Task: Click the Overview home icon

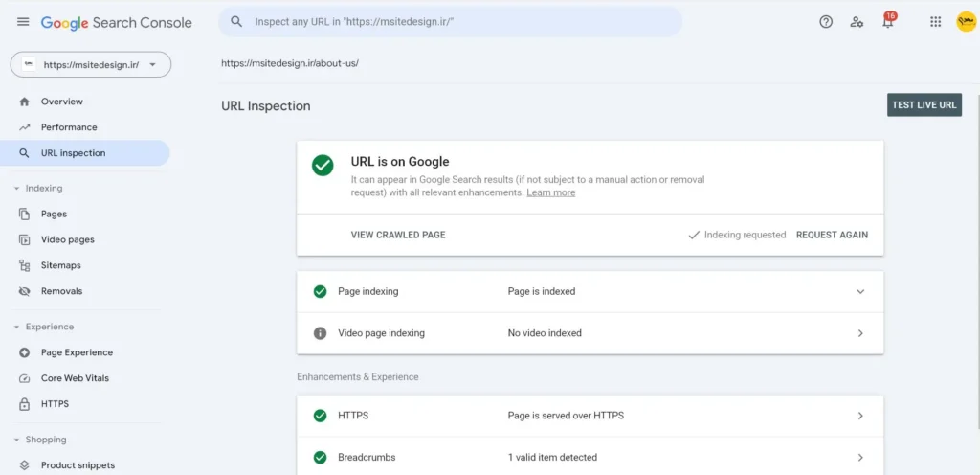Action: [x=24, y=102]
